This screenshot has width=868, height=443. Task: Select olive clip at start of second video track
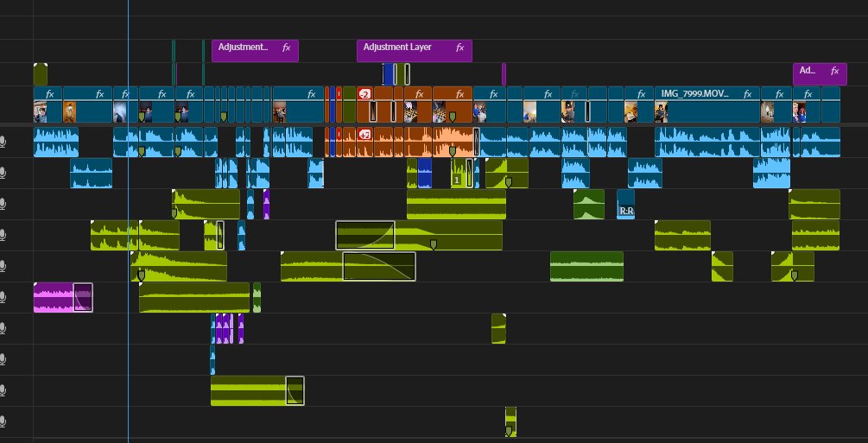pyautogui.click(x=41, y=74)
